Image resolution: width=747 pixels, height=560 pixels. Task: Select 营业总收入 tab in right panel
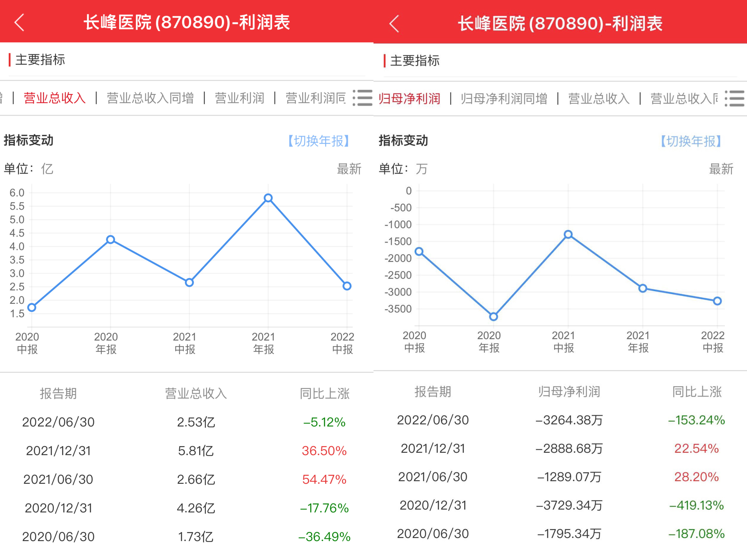pyautogui.click(x=599, y=99)
